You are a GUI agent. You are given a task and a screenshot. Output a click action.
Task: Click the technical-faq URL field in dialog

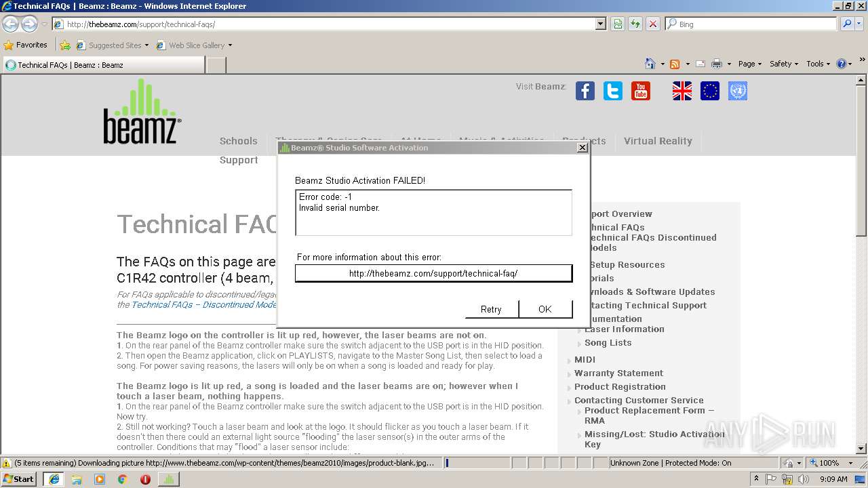click(x=433, y=273)
